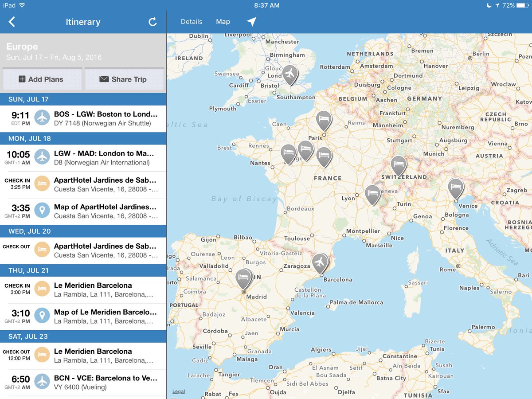Viewport: 532px width, 399px height.
Task: Tap the Wi-Fi icon in status bar
Action: tap(22, 5)
